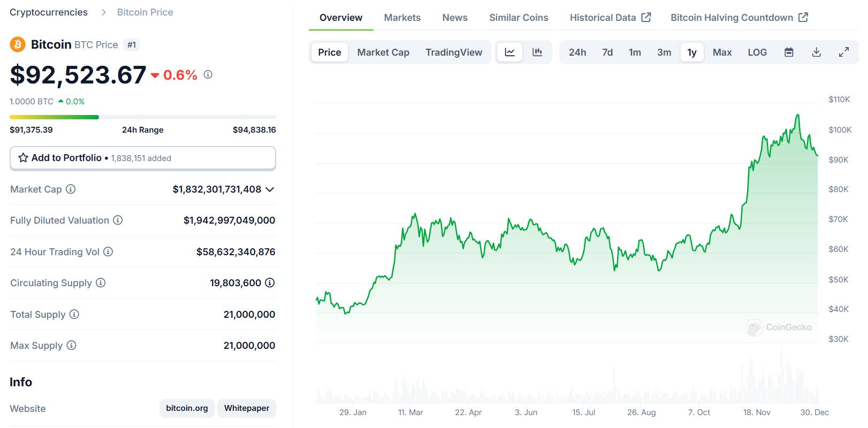Click the Total Supply info icon
Screen dimensions: 868x428
click(74, 314)
